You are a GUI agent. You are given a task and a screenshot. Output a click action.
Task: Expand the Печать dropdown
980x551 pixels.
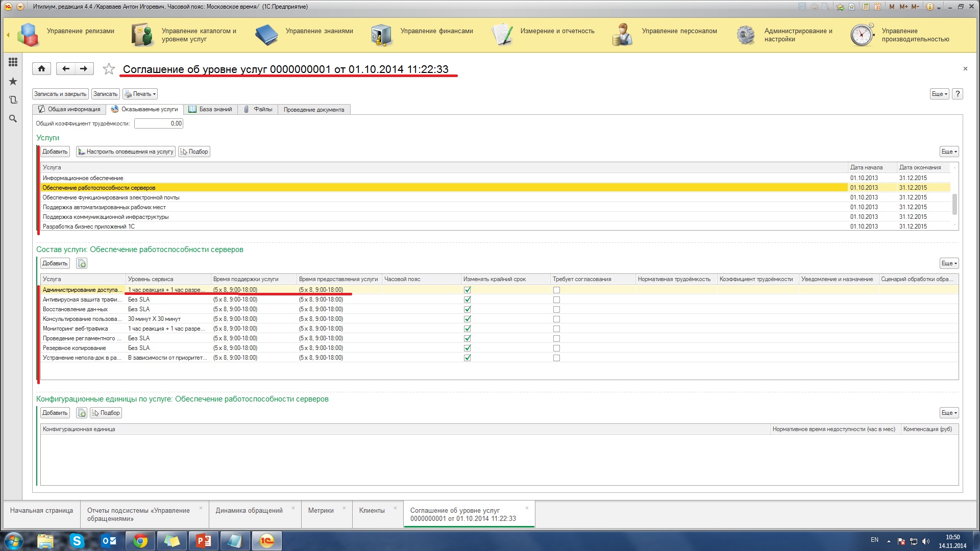pyautogui.click(x=140, y=94)
